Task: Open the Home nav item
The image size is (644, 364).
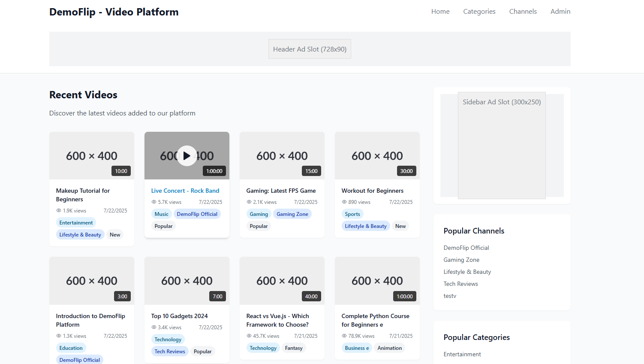Action: click(x=440, y=12)
